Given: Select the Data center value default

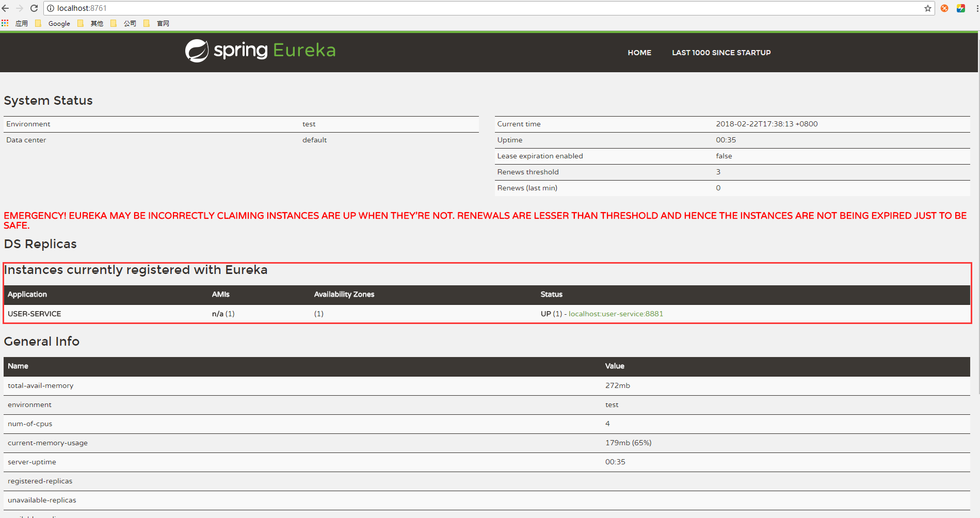Looking at the screenshot, I should click(314, 140).
